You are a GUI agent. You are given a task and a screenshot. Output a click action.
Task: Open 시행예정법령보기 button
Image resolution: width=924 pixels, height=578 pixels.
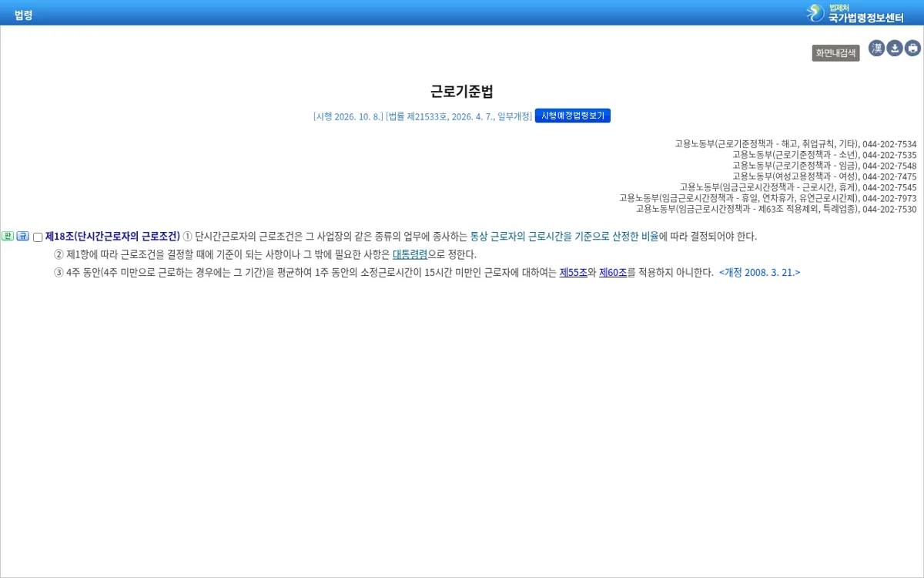pos(573,116)
